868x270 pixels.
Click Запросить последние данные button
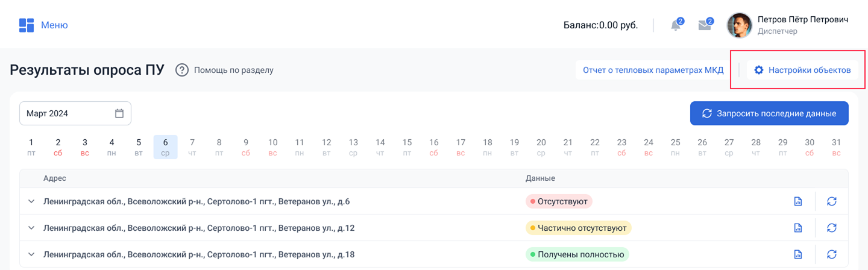point(769,113)
